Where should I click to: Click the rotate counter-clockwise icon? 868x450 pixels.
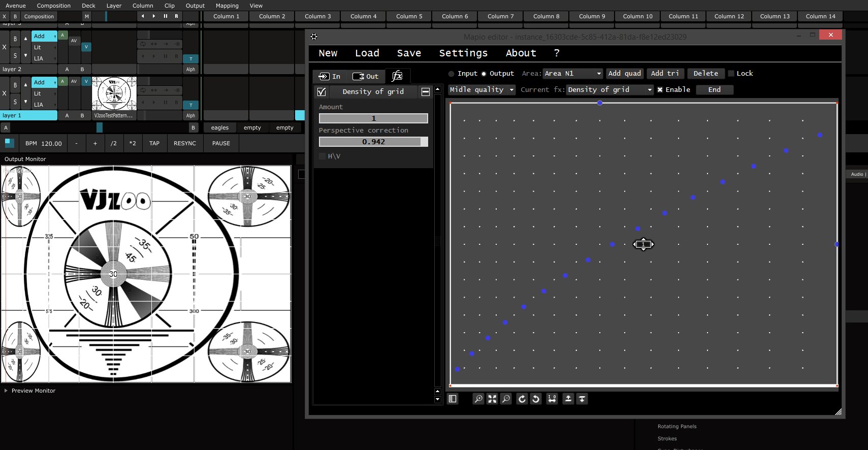tap(536, 399)
